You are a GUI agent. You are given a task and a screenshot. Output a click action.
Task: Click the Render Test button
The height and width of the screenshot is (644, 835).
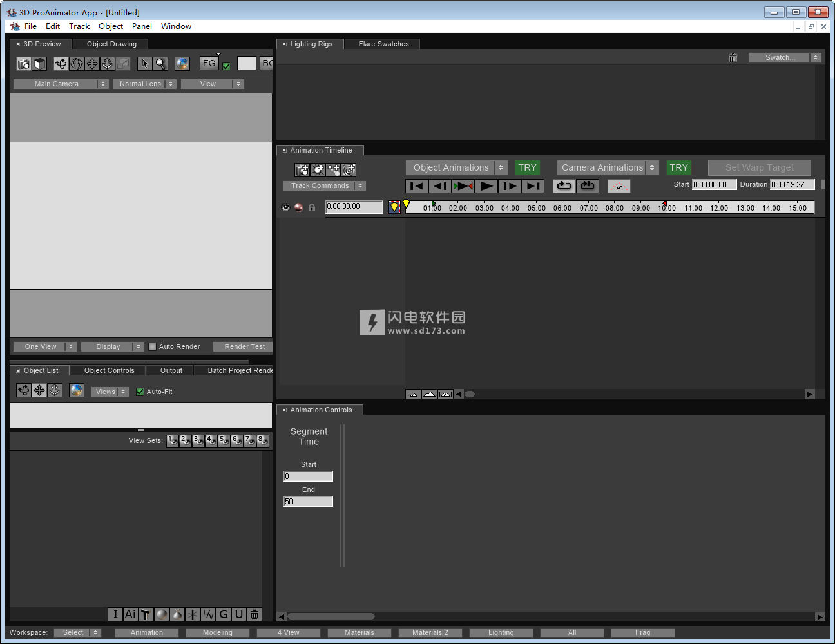click(244, 346)
